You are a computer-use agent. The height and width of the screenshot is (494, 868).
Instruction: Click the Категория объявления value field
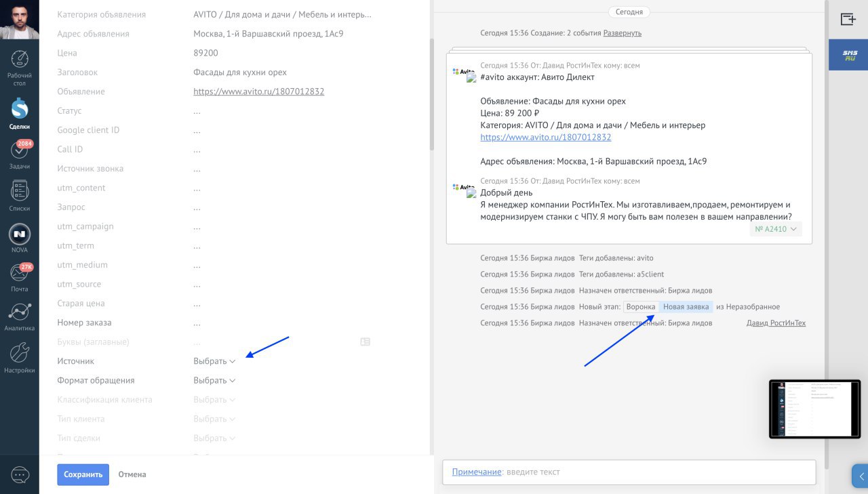coord(282,14)
